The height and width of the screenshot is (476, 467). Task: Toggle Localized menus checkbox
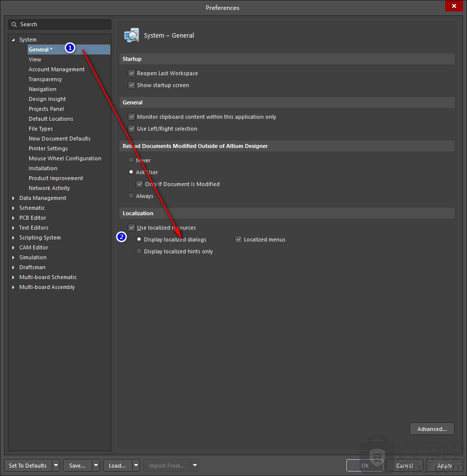click(238, 239)
